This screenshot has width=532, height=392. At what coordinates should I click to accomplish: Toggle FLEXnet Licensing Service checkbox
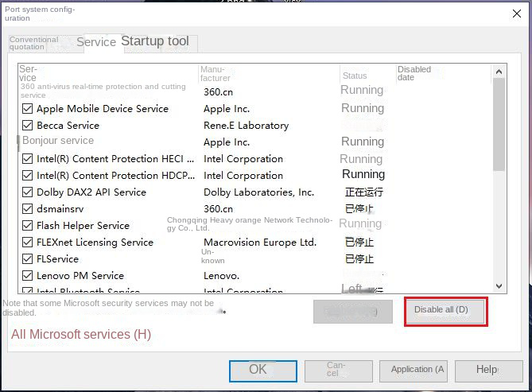pos(27,243)
